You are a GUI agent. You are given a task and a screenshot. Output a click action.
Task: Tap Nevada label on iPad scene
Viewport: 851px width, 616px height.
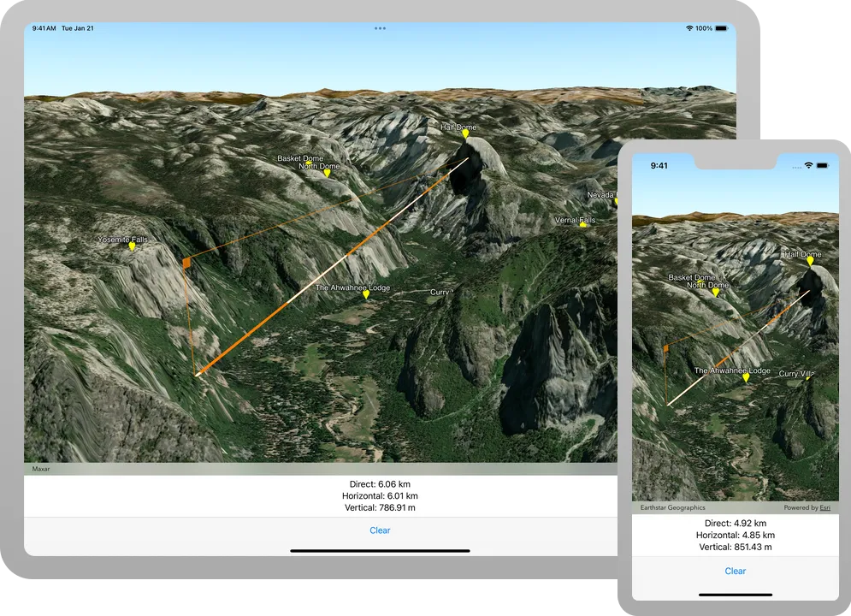click(x=600, y=195)
